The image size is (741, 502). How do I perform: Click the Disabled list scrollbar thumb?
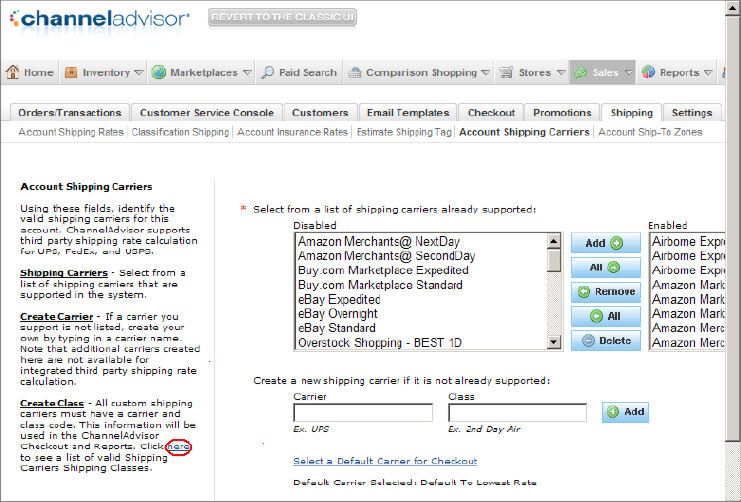(x=553, y=260)
